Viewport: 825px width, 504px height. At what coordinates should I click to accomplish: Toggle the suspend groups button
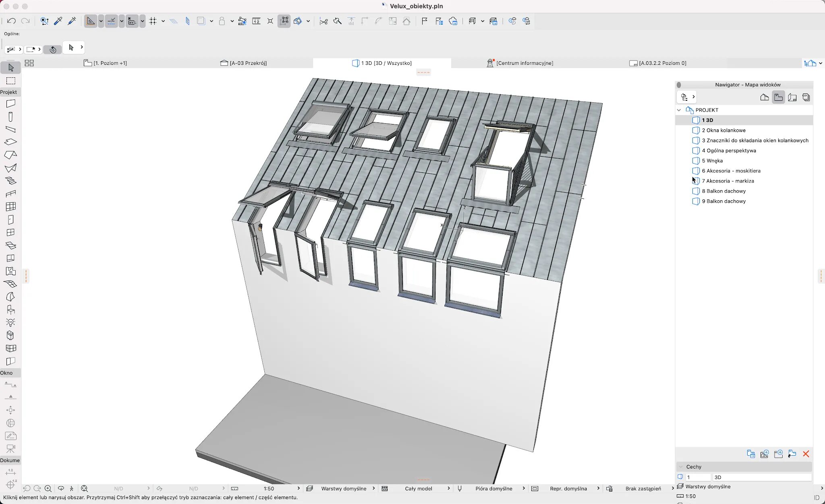(x=284, y=21)
